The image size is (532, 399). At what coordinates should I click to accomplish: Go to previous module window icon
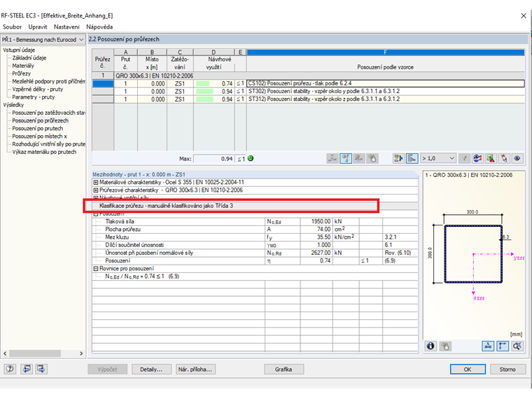click(27, 369)
